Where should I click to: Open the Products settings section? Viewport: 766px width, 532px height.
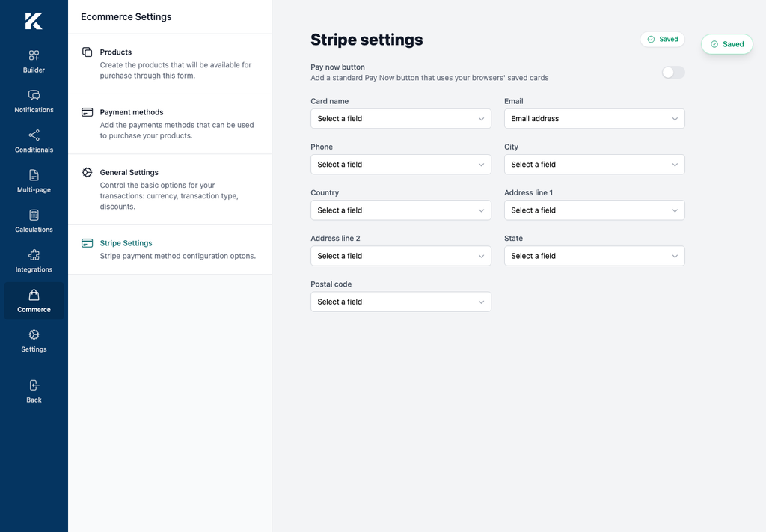[x=170, y=64]
